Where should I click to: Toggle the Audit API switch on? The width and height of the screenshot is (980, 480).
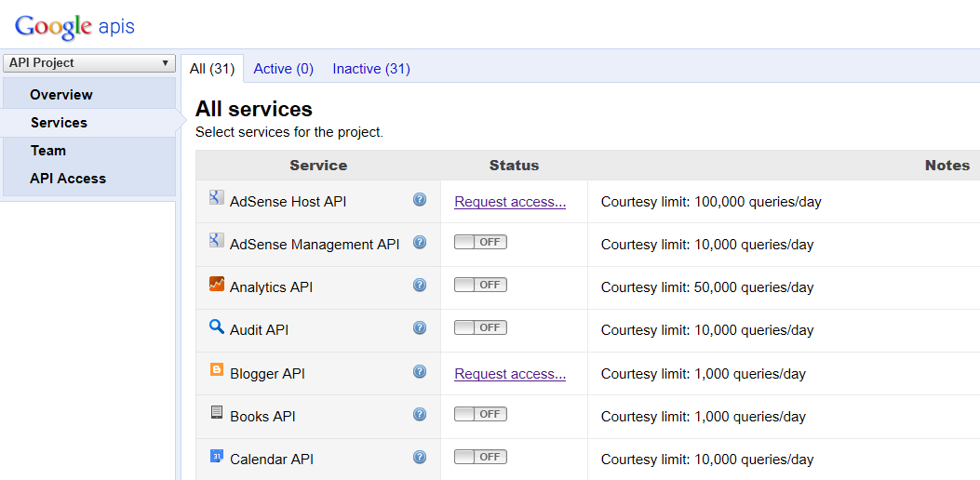coord(480,327)
